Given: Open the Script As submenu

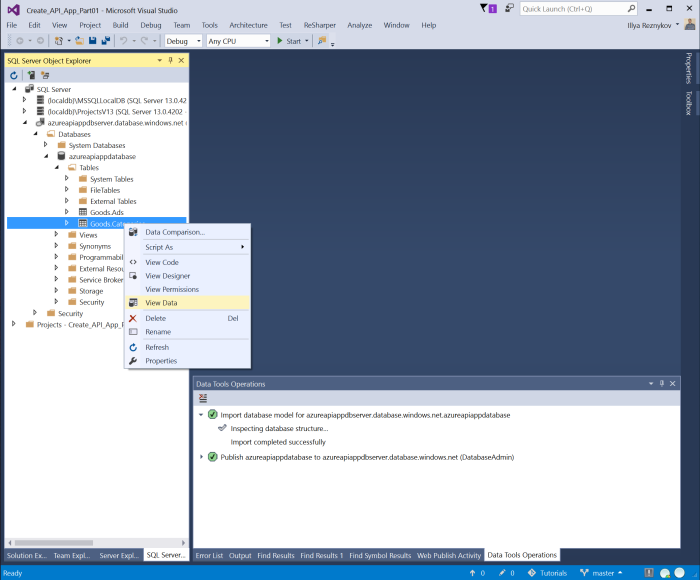Looking at the screenshot, I should point(188,247).
